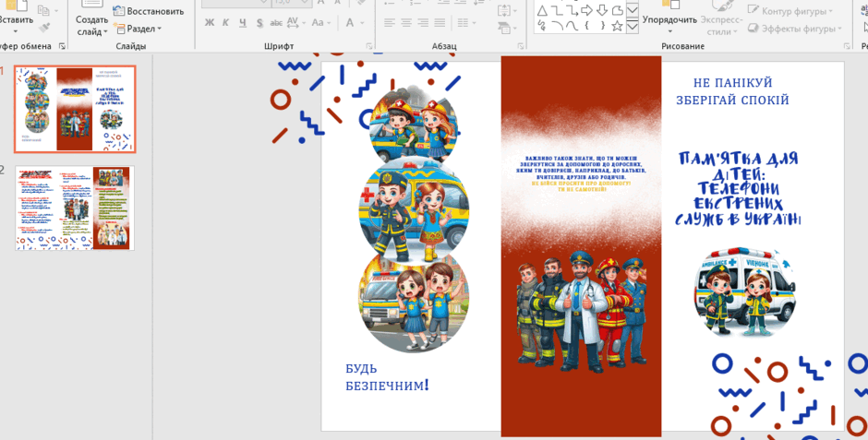Open Абзац dialog launcher
This screenshot has height=440, width=868.
click(521, 46)
